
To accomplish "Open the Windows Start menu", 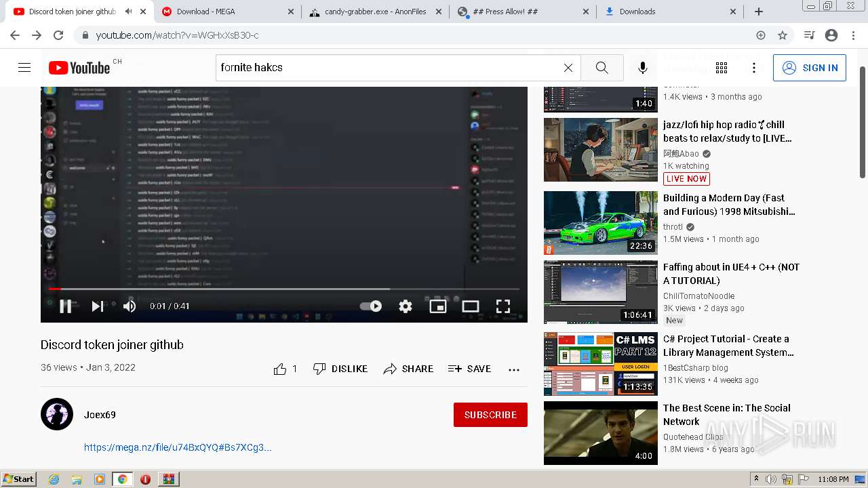I will point(18,479).
